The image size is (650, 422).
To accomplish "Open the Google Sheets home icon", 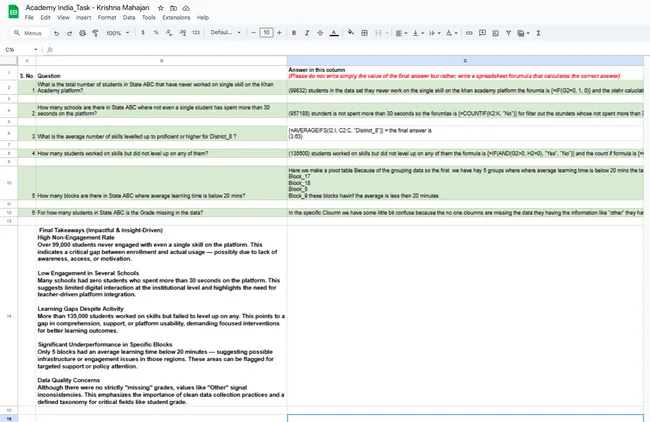I will (13, 12).
